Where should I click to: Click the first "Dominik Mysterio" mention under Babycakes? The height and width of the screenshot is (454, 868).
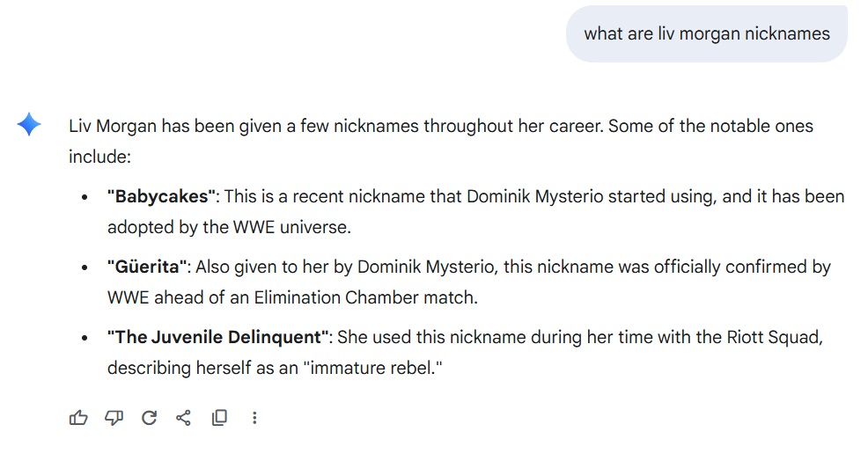click(x=534, y=196)
